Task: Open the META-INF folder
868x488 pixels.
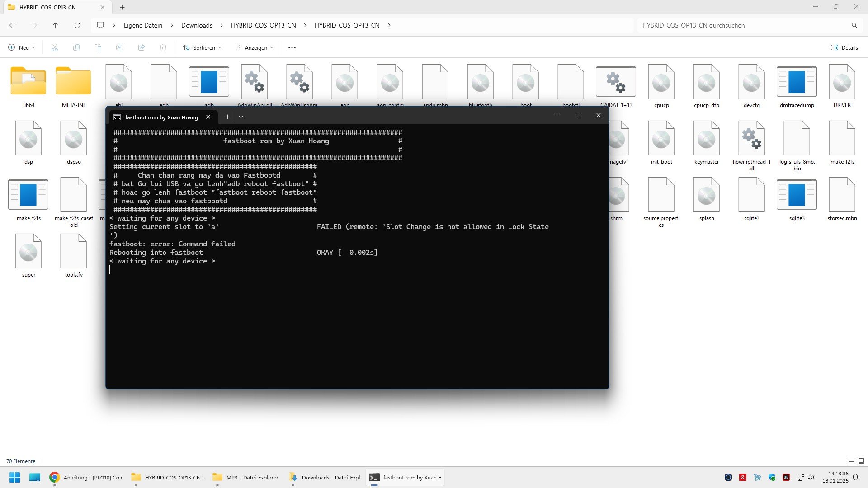Action: (x=73, y=82)
